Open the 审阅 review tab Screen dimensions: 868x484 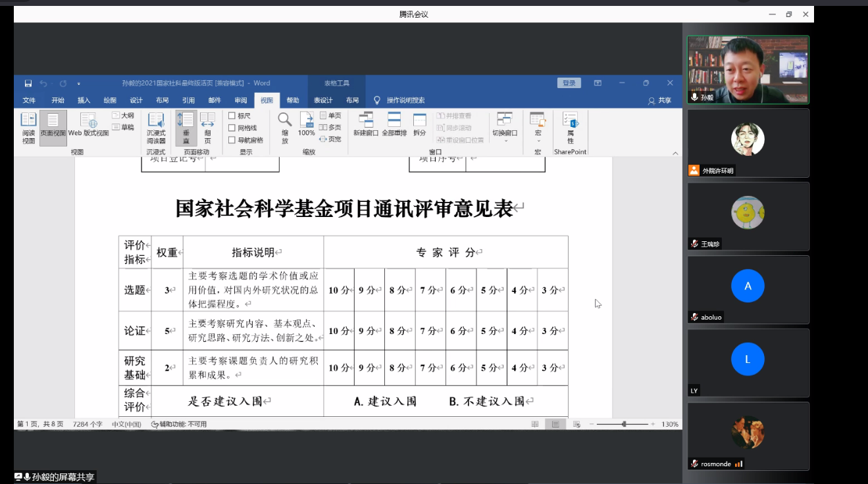pos(241,101)
